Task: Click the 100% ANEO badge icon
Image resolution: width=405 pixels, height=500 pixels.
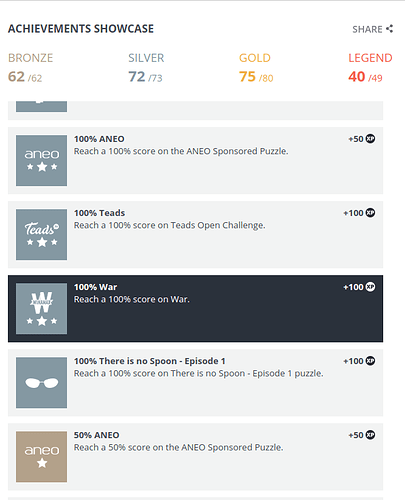Action: [41, 160]
